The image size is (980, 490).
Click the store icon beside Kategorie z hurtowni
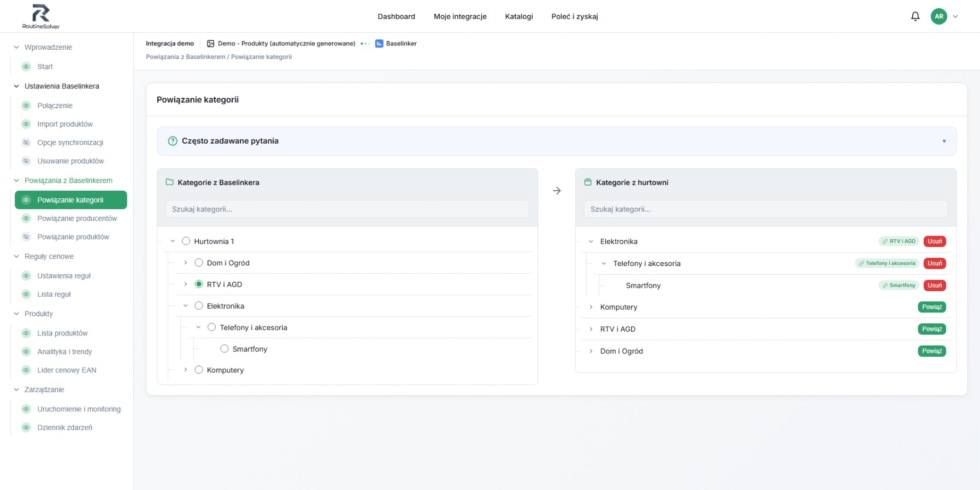588,182
